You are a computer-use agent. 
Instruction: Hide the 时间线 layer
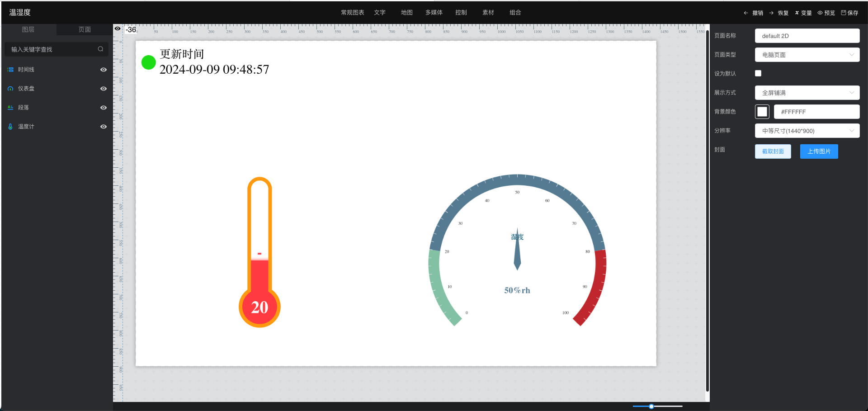click(104, 70)
